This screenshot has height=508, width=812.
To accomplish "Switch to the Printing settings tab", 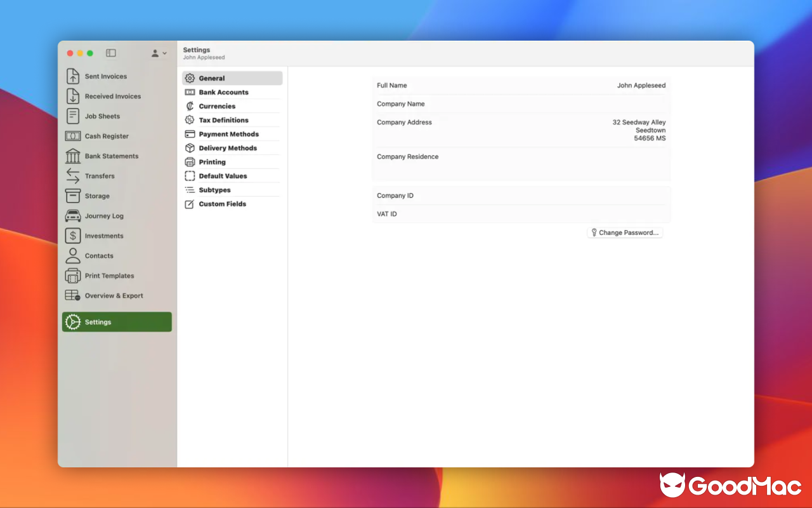I will coord(212,162).
